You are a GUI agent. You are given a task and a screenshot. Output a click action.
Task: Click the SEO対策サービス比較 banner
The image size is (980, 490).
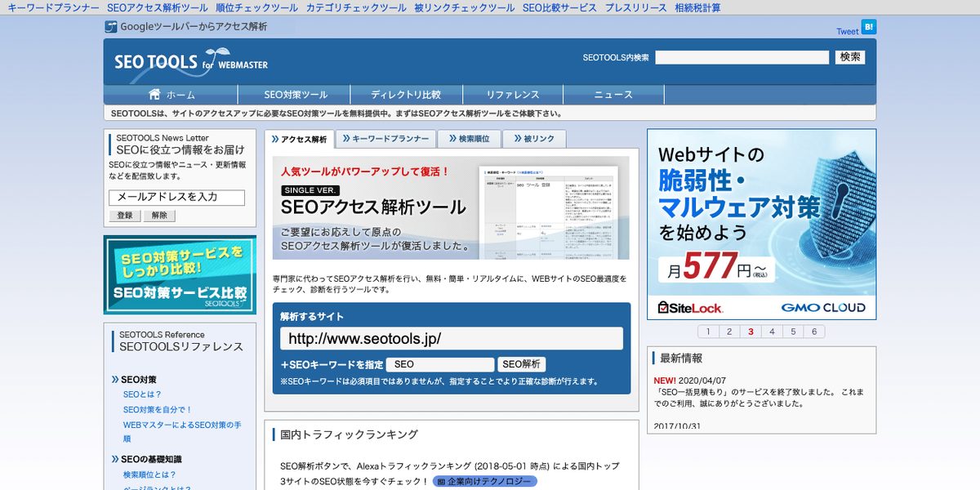[180, 275]
